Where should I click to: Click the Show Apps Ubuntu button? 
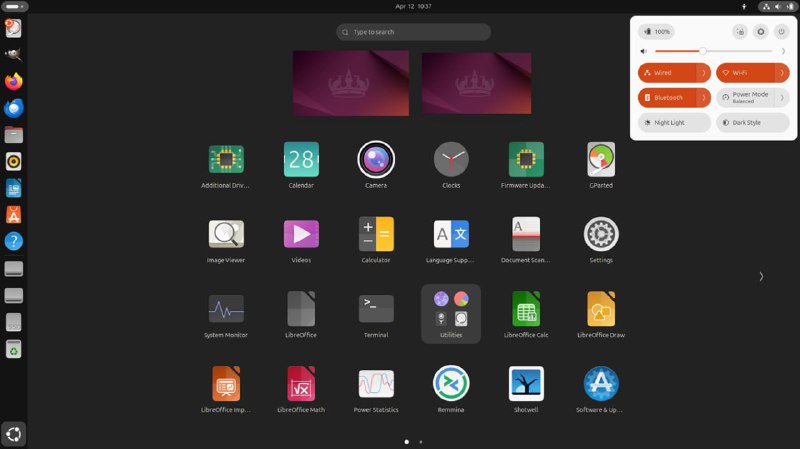(14, 434)
